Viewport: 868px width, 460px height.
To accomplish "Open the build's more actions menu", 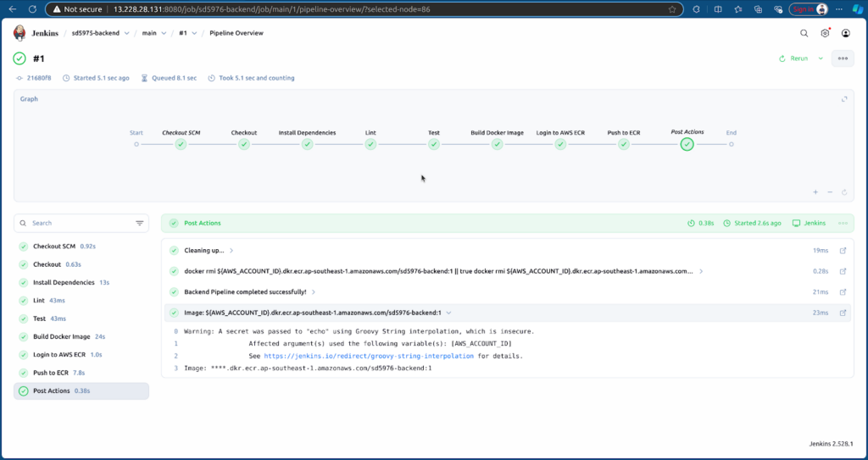I will point(842,58).
